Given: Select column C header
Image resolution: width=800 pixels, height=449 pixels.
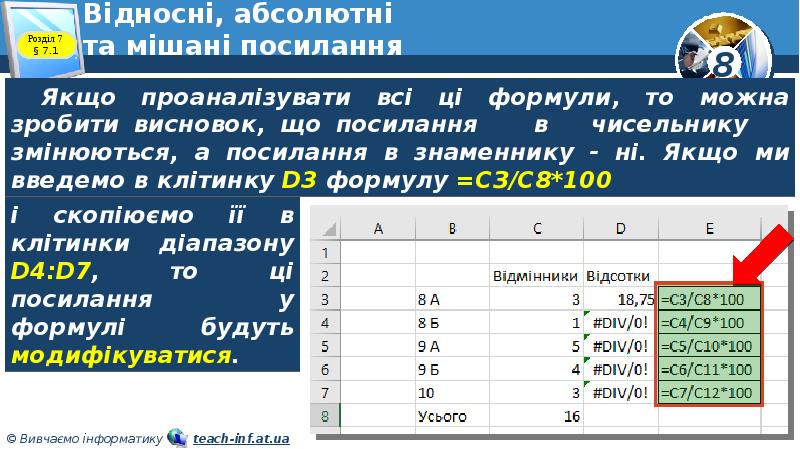Looking at the screenshot, I should 537,228.
